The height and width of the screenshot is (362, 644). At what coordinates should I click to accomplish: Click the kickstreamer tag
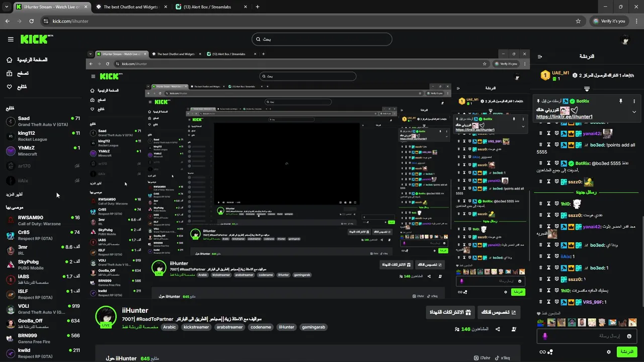[196, 327]
